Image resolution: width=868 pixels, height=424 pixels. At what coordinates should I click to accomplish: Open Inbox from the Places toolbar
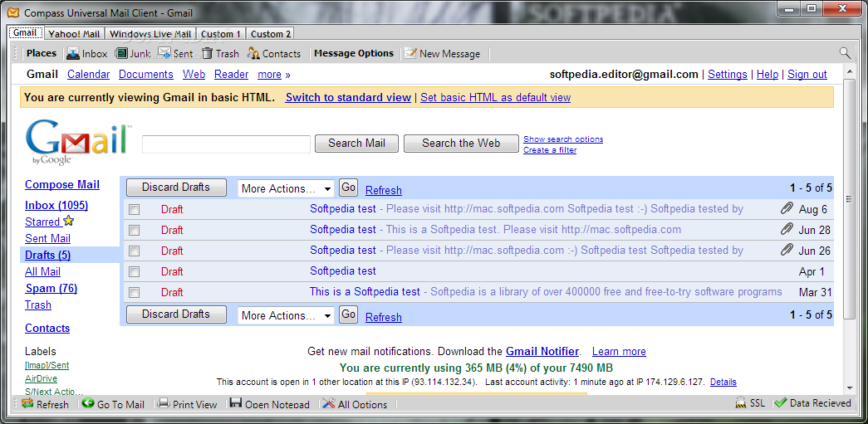click(86, 54)
